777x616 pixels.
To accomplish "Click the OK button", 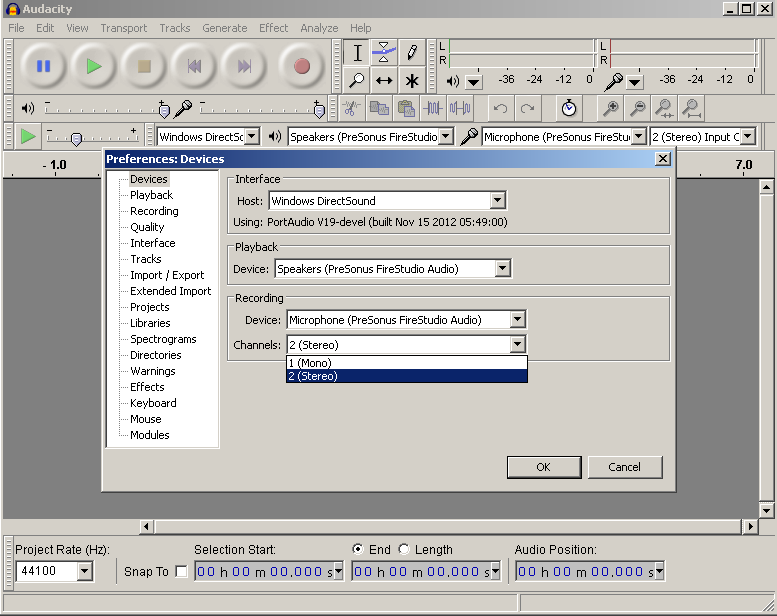I will pos(543,467).
